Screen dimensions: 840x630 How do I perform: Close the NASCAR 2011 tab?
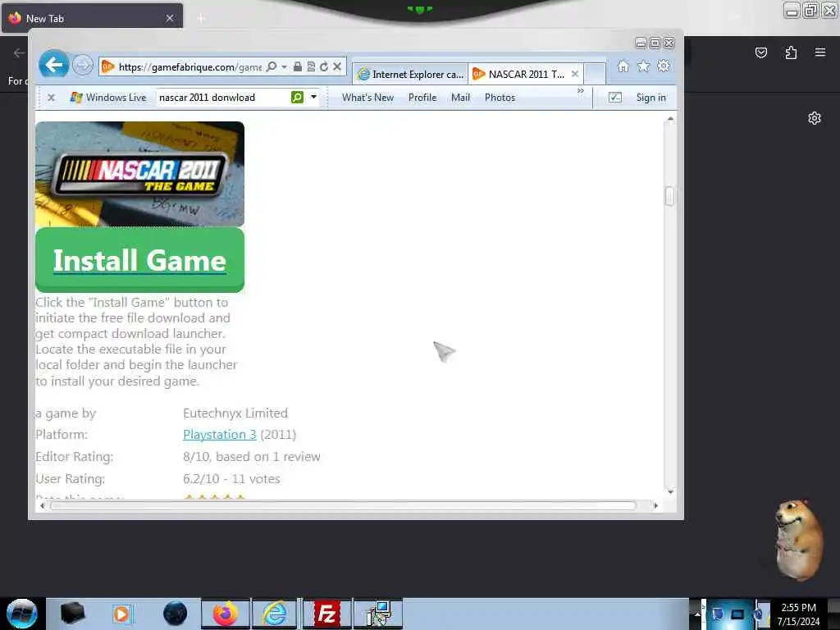575,74
